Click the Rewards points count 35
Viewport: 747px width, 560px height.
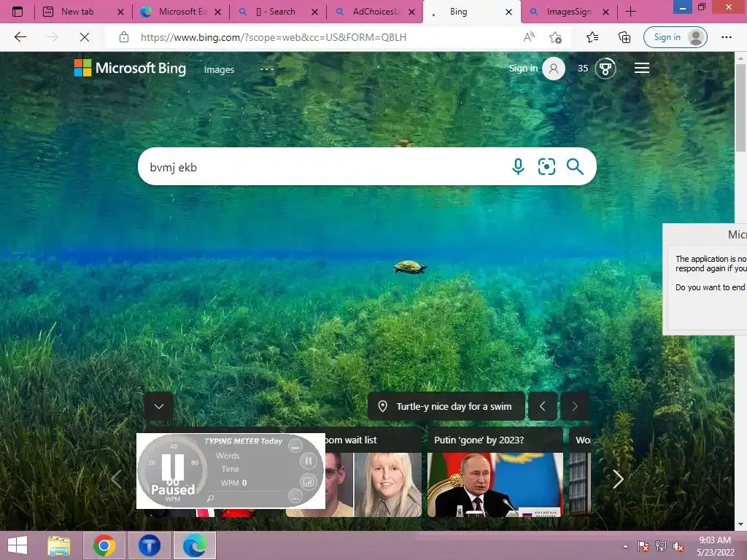point(583,69)
